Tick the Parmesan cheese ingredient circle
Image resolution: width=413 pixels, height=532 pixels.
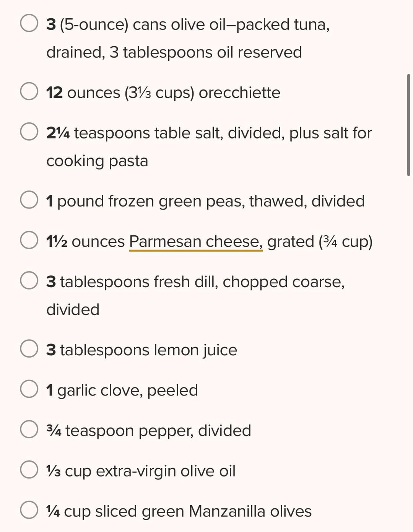point(29,241)
